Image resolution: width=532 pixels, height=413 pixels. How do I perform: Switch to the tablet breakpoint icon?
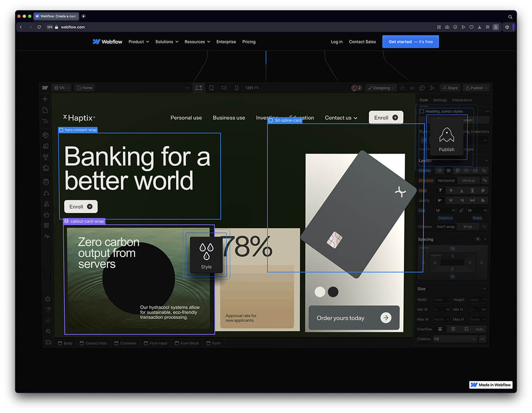211,87
